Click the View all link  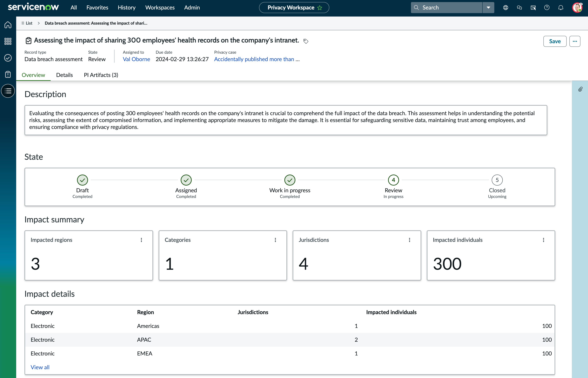click(40, 367)
